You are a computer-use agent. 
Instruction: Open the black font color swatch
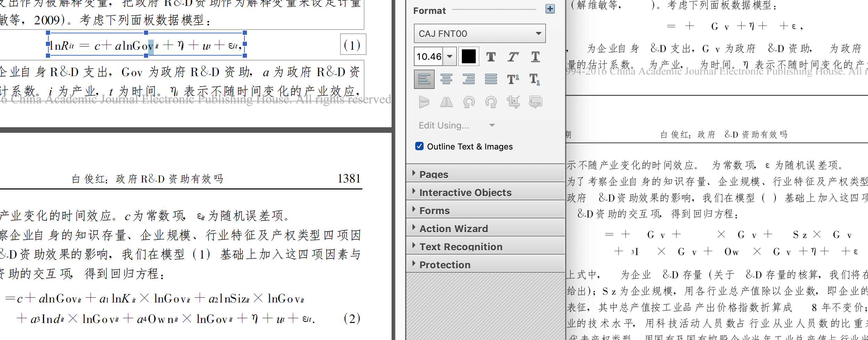tap(468, 56)
